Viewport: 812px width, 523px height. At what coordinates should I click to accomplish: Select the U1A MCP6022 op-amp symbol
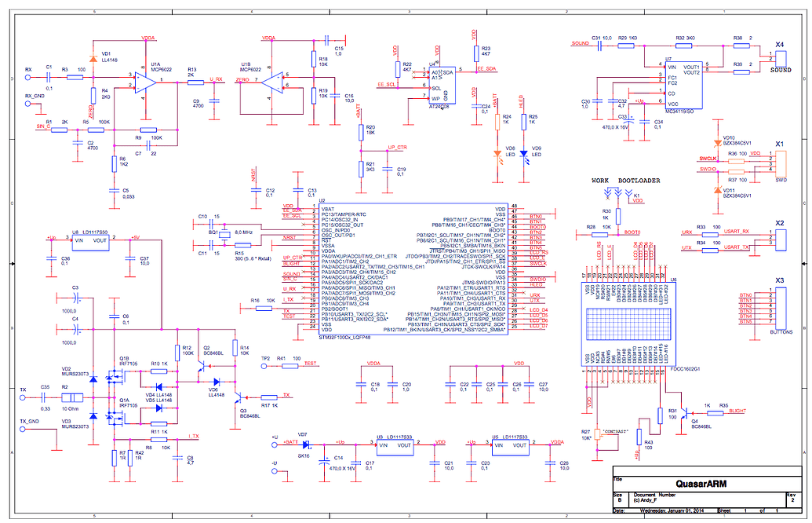click(x=145, y=83)
